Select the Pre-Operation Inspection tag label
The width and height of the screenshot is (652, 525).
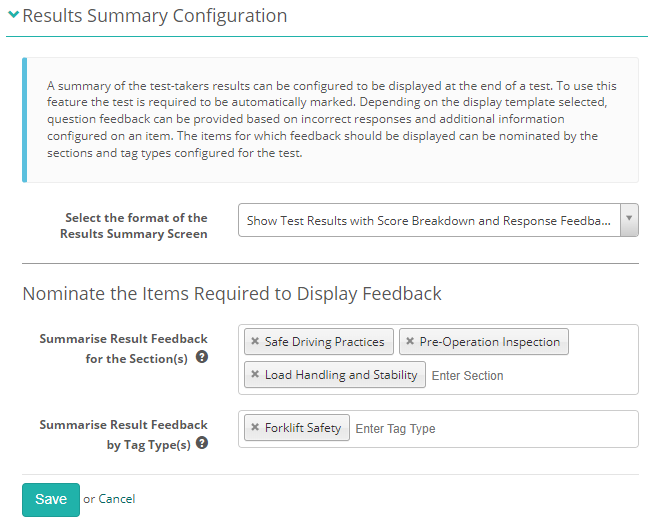click(490, 342)
